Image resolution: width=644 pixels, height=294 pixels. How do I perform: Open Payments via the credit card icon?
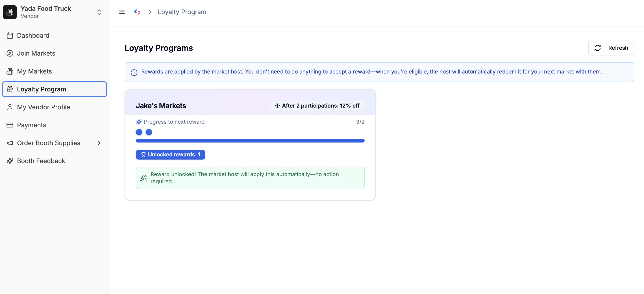click(10, 125)
